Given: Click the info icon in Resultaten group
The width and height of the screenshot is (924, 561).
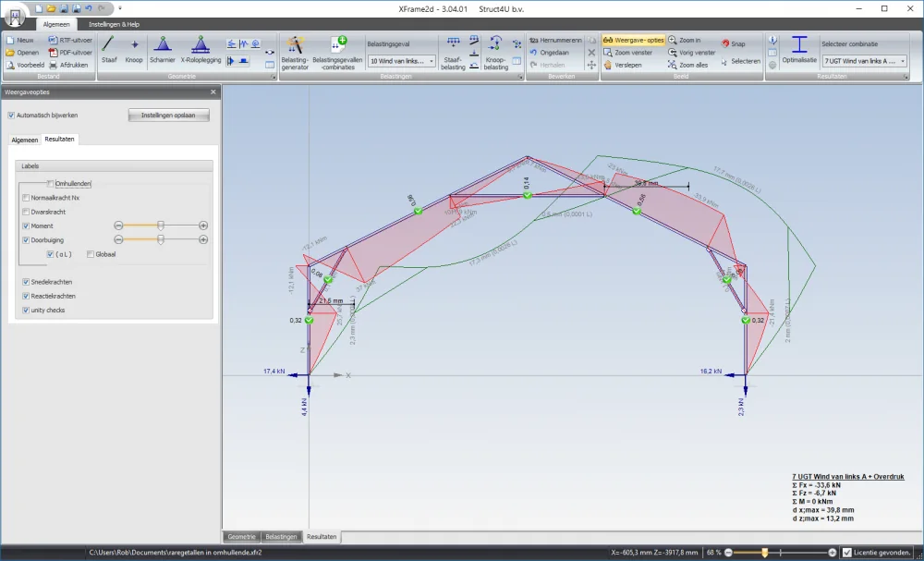Looking at the screenshot, I should 772,40.
